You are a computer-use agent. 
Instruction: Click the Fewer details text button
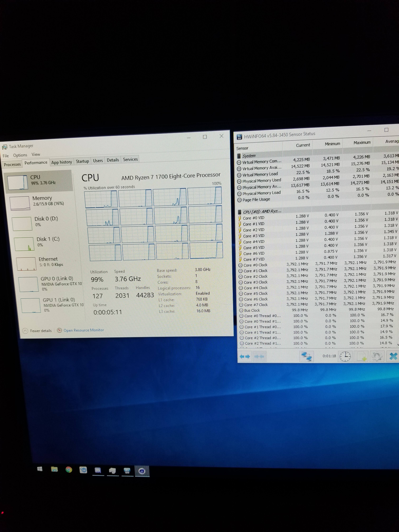(x=41, y=331)
